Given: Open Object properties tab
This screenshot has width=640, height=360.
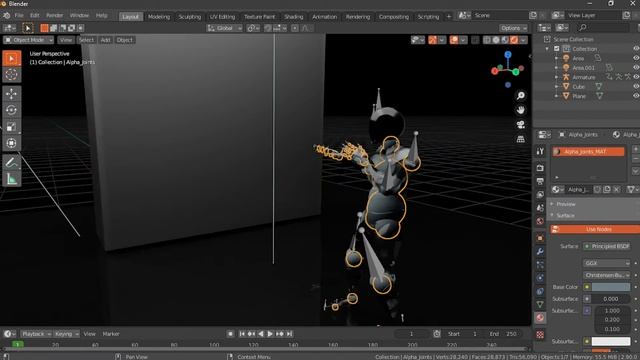Looking at the screenshot, I should [x=540, y=238].
